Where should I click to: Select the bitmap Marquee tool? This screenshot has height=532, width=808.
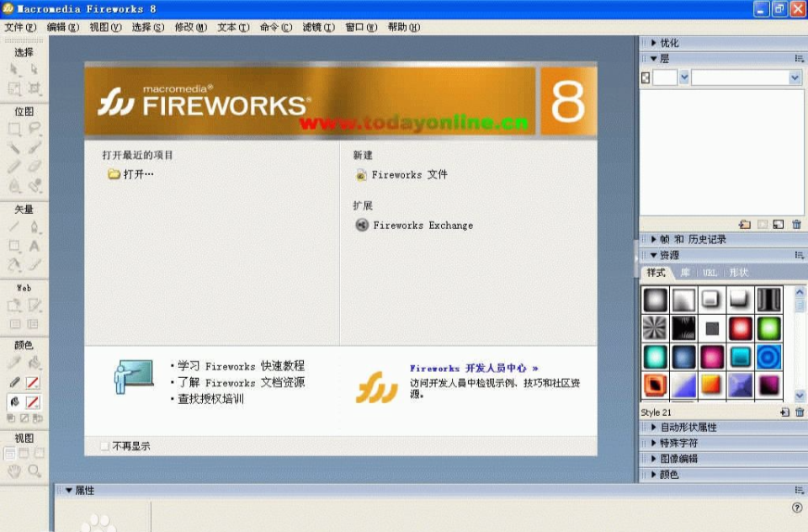(14, 129)
